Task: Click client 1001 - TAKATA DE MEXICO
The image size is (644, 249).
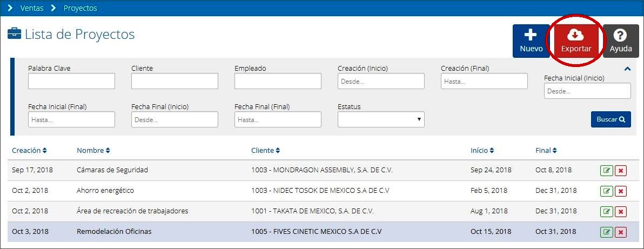Action: pyautogui.click(x=313, y=211)
